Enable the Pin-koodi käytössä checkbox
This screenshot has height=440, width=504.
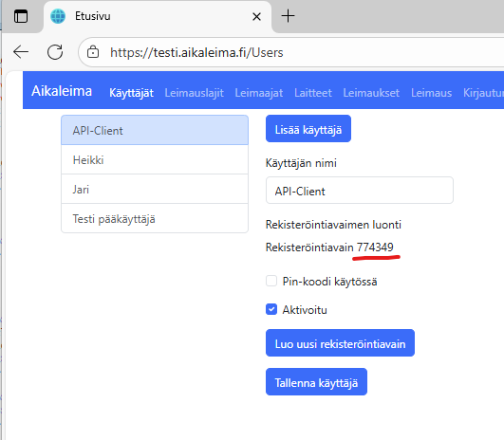(271, 281)
